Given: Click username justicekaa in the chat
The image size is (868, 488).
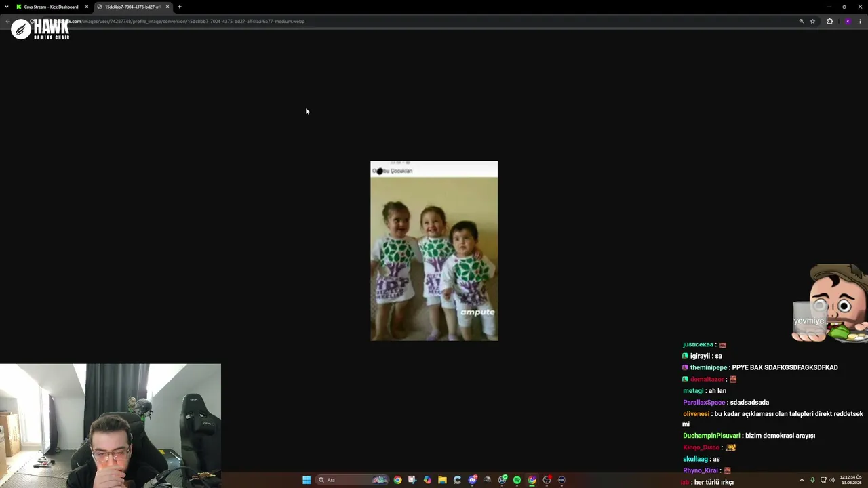Looking at the screenshot, I should point(698,344).
